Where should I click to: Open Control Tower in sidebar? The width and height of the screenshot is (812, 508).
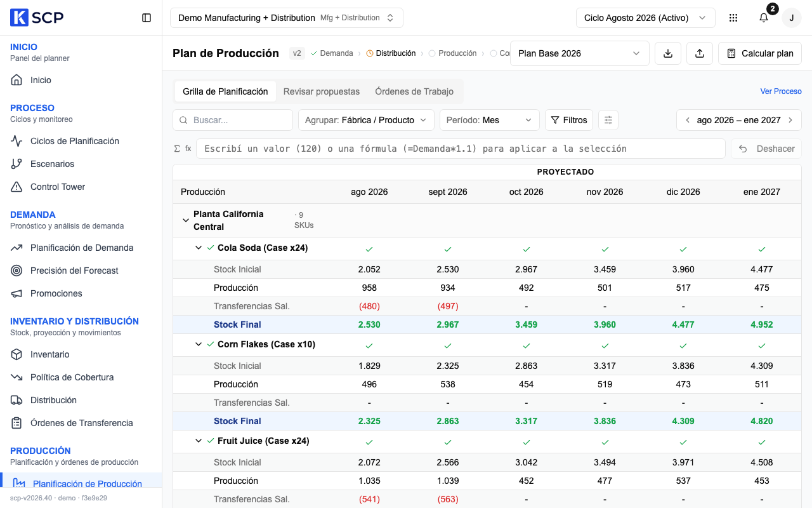[x=81, y=187]
